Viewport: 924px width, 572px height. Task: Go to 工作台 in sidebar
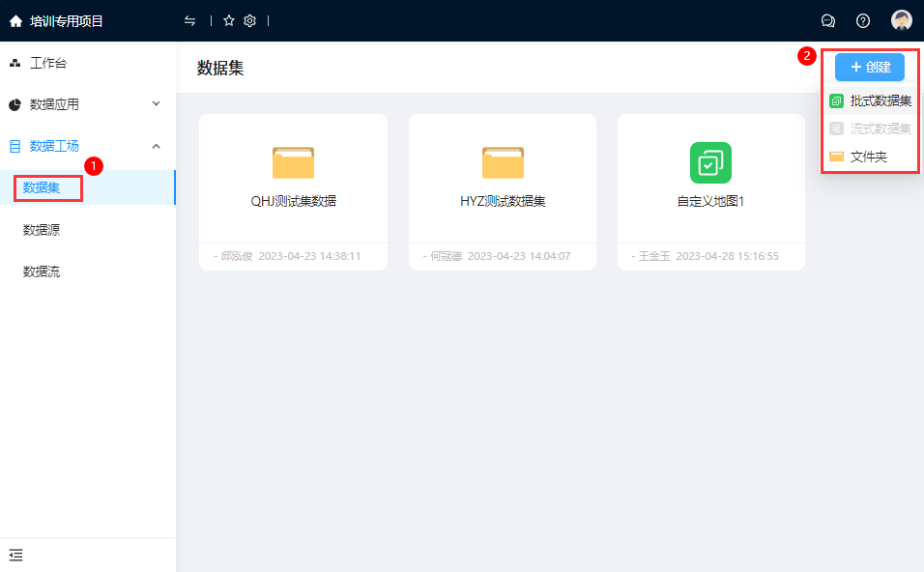coord(48,63)
